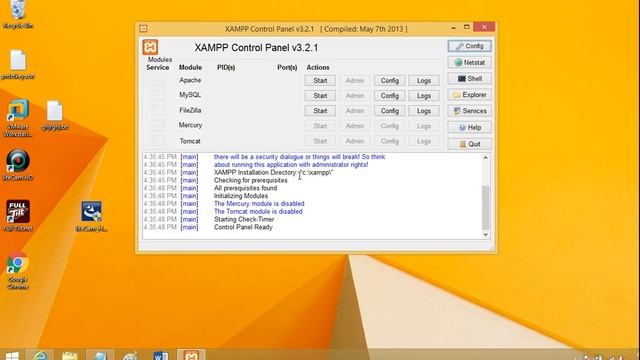
Task: Quit XAMPP using the Quit button
Action: tap(469, 144)
